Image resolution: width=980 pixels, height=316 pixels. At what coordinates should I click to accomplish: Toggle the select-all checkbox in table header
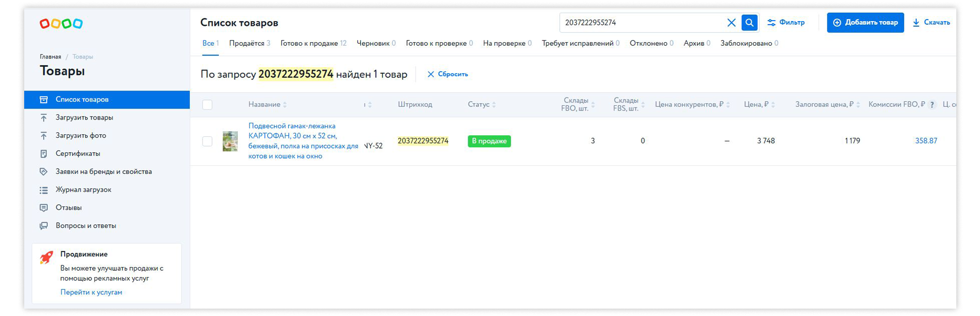pos(207,105)
